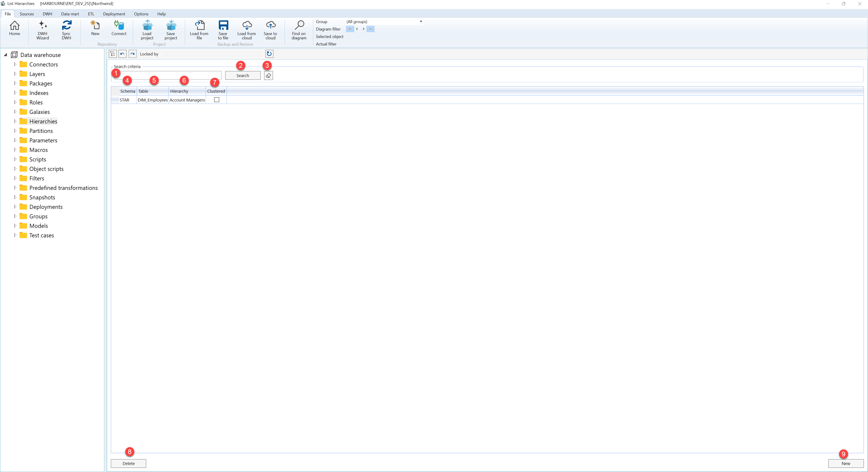Expand the Packages folder
Image resolution: width=868 pixels, height=472 pixels.
pos(15,83)
